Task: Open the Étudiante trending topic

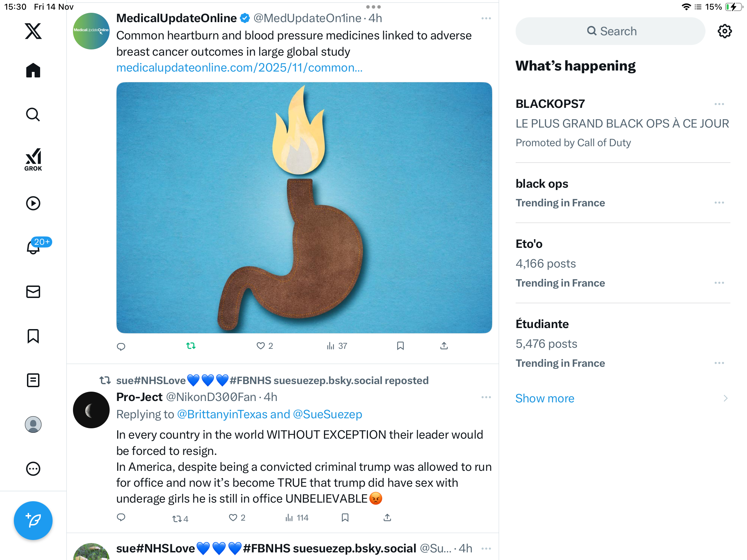Action: coord(542,324)
